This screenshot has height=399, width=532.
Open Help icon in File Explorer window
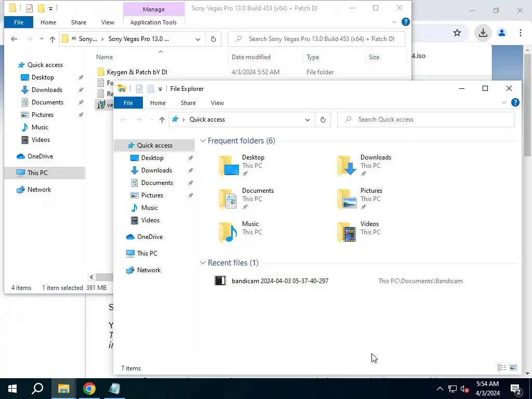[x=515, y=102]
